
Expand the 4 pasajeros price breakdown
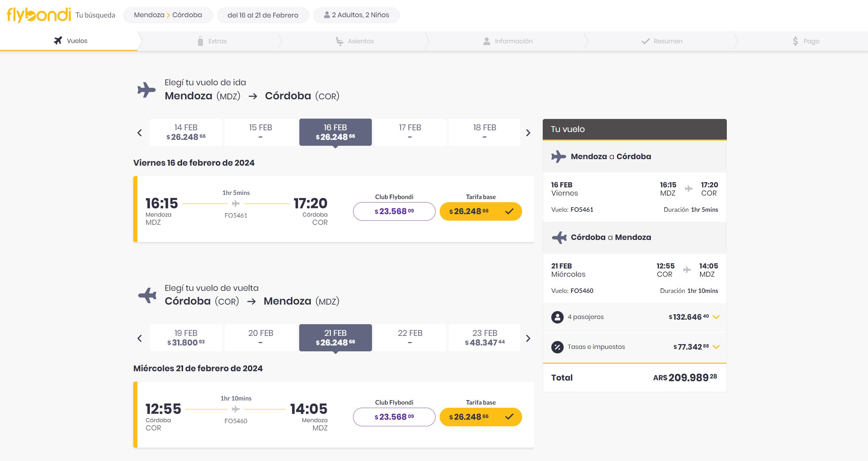(x=716, y=317)
